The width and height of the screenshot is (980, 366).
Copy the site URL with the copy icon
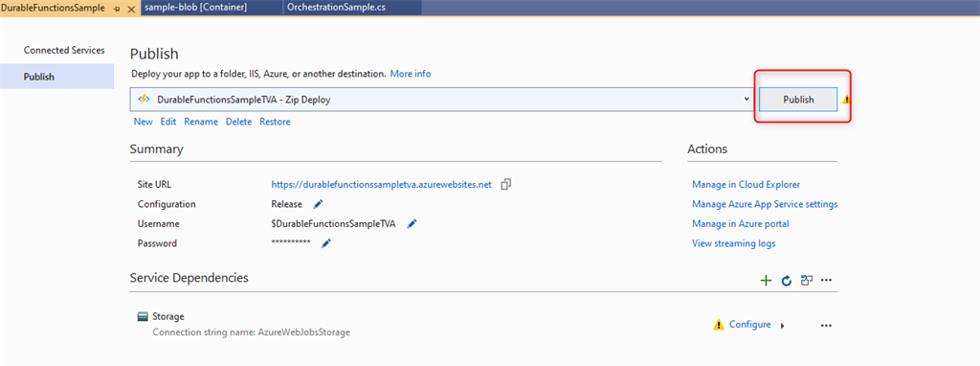tap(506, 185)
